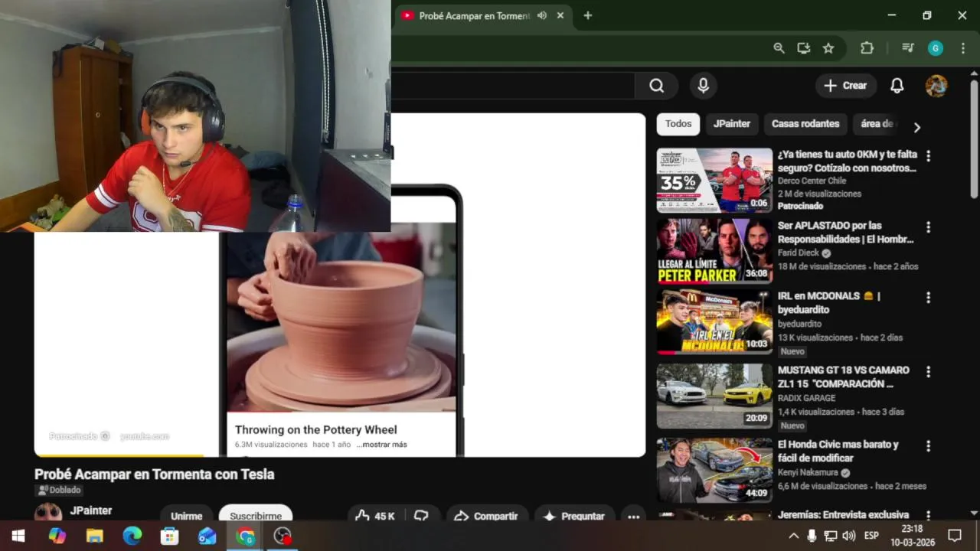The image size is (980, 551).
Task: Open Microsoft Edge from the taskbar
Action: pyautogui.click(x=132, y=536)
